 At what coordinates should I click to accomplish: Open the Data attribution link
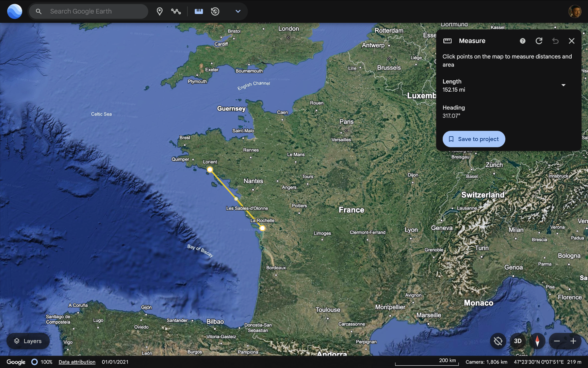point(77,362)
